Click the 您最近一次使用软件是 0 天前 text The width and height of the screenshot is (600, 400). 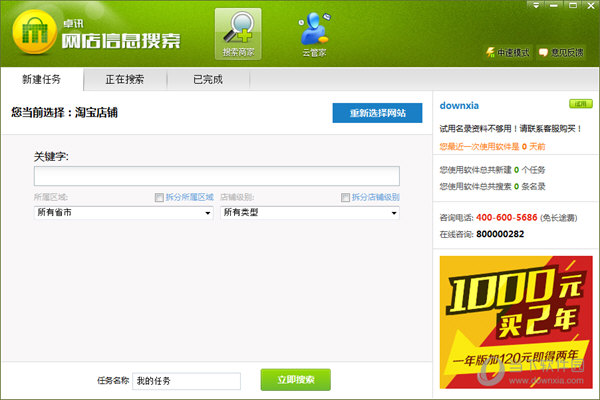pyautogui.click(x=492, y=147)
